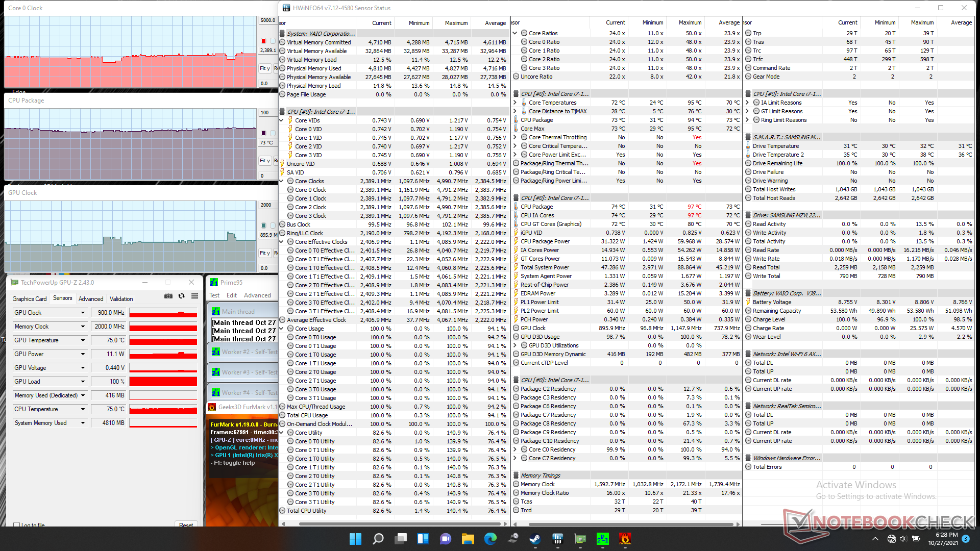This screenshot has width=980, height=551.
Task: Expand Core C0 Residency row
Action: click(515, 449)
